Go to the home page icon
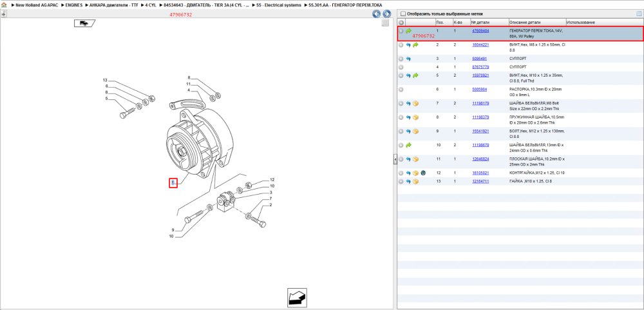 point(4,5)
